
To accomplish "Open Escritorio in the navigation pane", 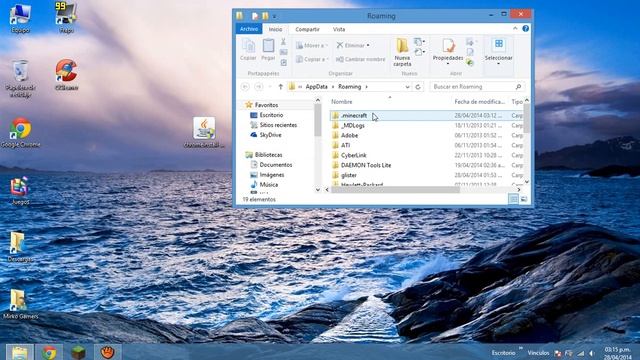I will pyautogui.click(x=271, y=115).
